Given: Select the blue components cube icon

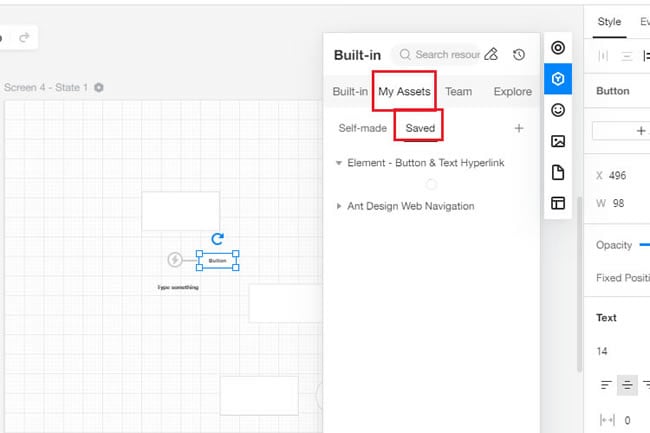Looking at the screenshot, I should point(558,79).
